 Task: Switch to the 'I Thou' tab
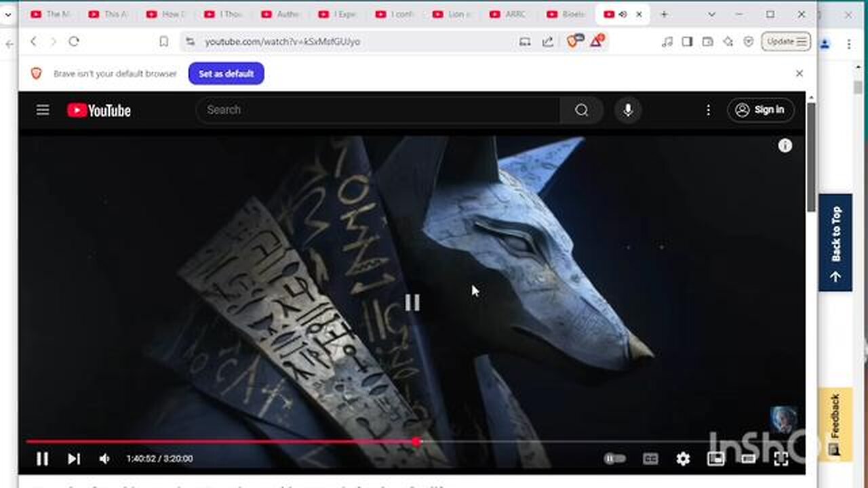pyautogui.click(x=224, y=14)
